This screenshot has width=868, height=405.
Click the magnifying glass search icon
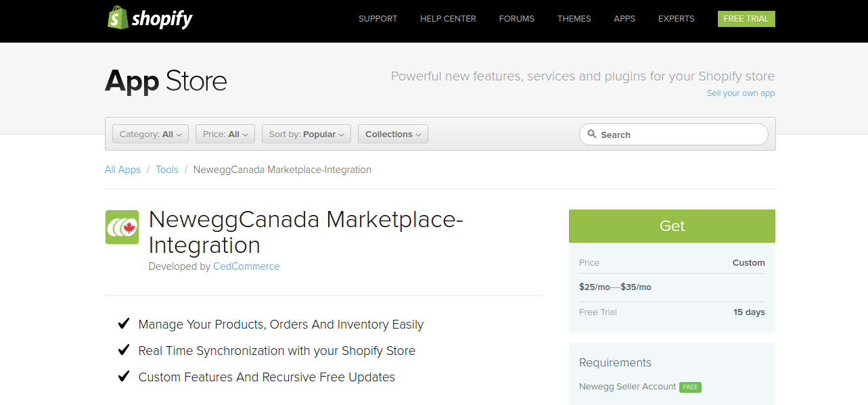(x=592, y=135)
